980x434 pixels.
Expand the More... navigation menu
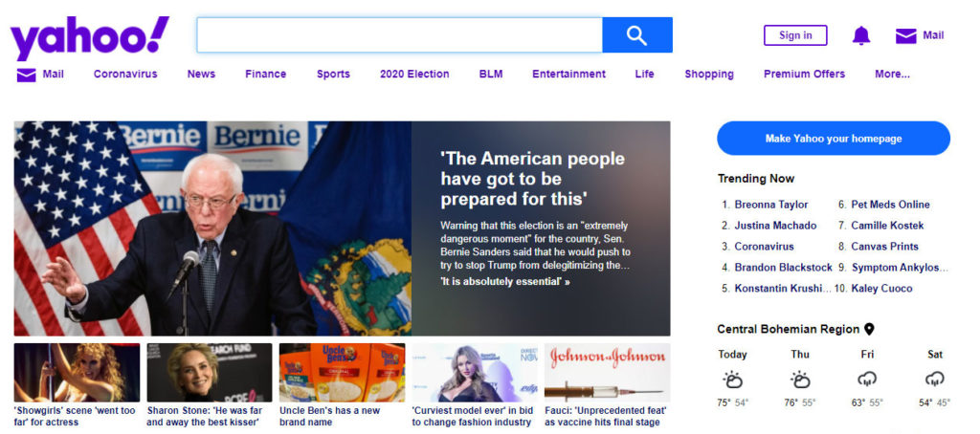point(892,75)
